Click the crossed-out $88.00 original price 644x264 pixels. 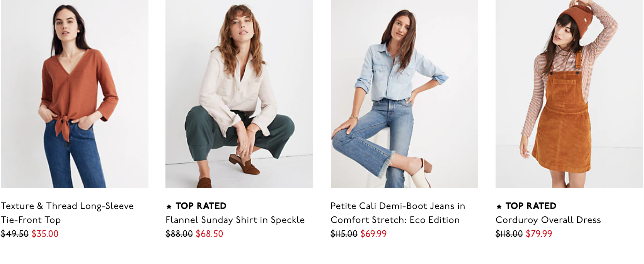[x=179, y=234]
